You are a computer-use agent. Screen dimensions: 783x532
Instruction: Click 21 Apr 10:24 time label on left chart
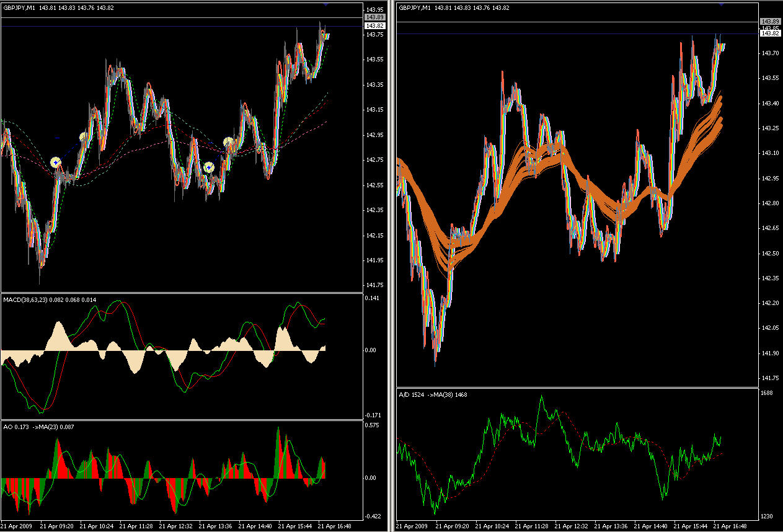(x=96, y=526)
